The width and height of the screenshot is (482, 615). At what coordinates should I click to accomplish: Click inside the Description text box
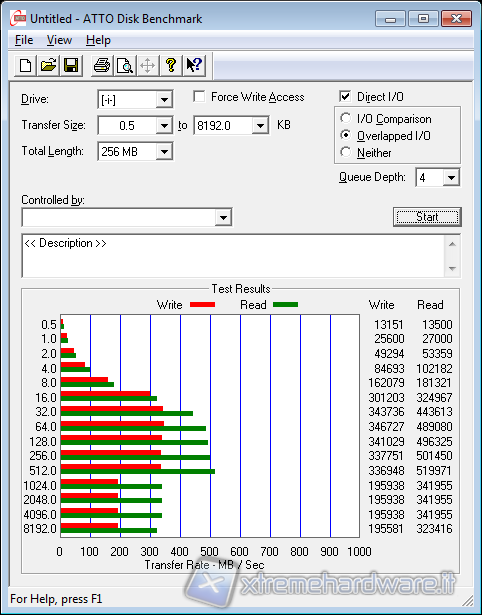pos(234,256)
